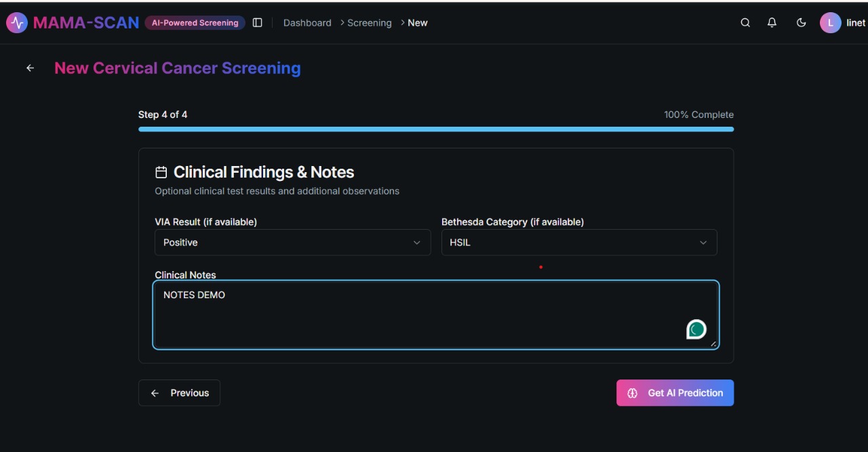Click the MAMA-SCAN heartbeat logo icon
The height and width of the screenshot is (452, 868).
tap(17, 22)
